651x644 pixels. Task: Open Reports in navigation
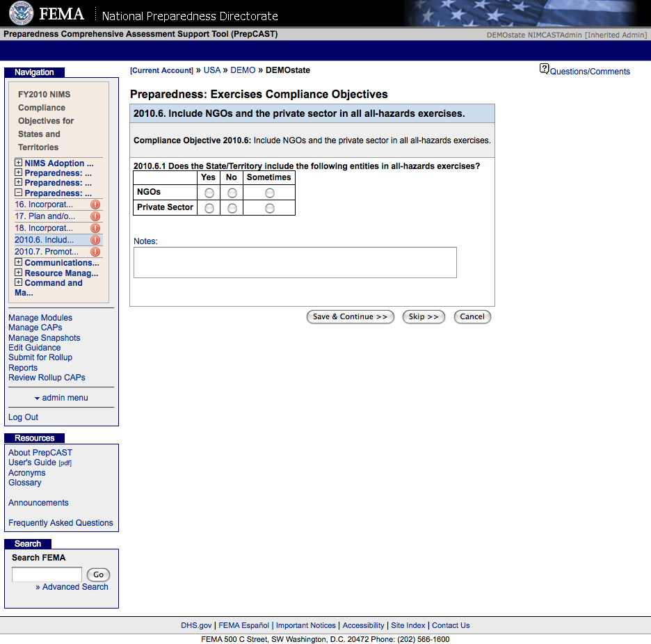click(23, 368)
